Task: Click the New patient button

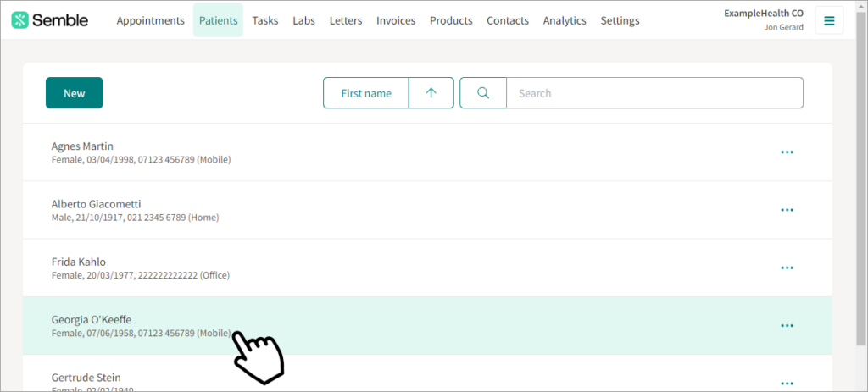Action: coord(75,93)
